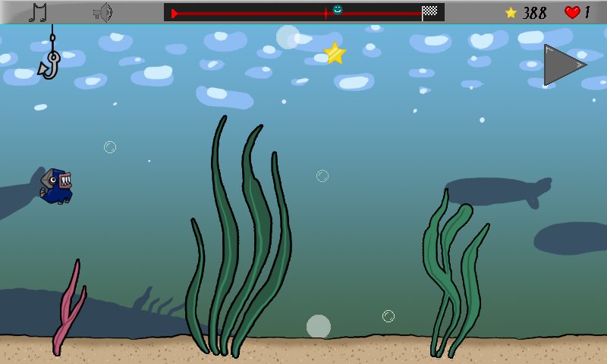
Task: Collect the yellow star near the surface
Action: coord(335,53)
